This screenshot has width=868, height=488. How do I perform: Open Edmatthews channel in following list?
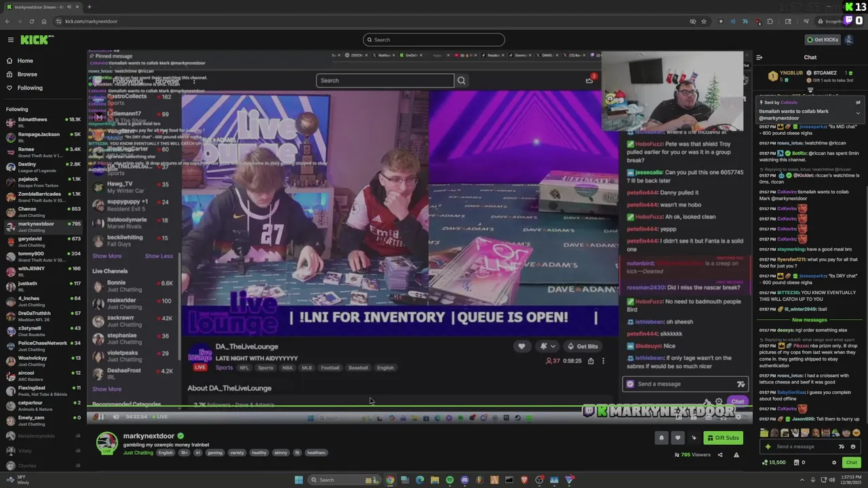(x=43, y=121)
